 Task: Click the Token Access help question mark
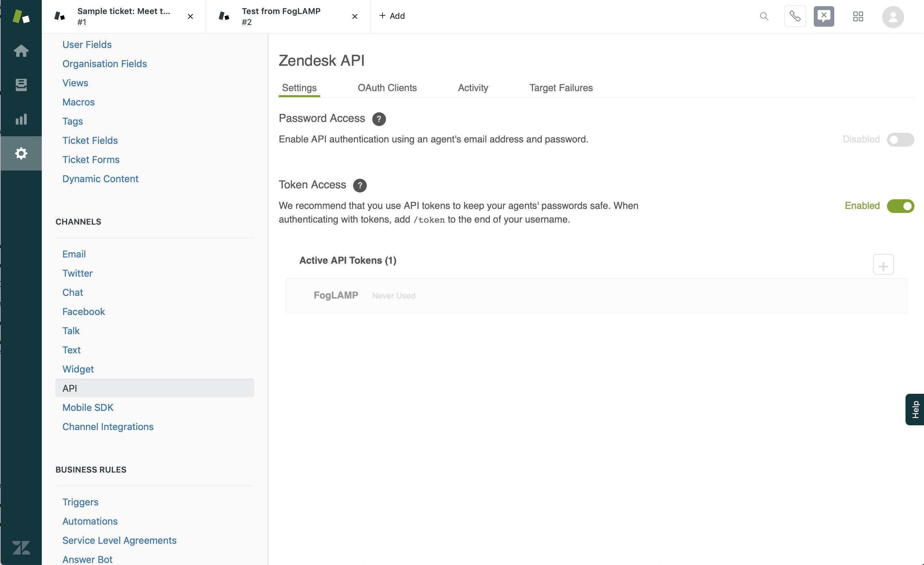click(360, 185)
